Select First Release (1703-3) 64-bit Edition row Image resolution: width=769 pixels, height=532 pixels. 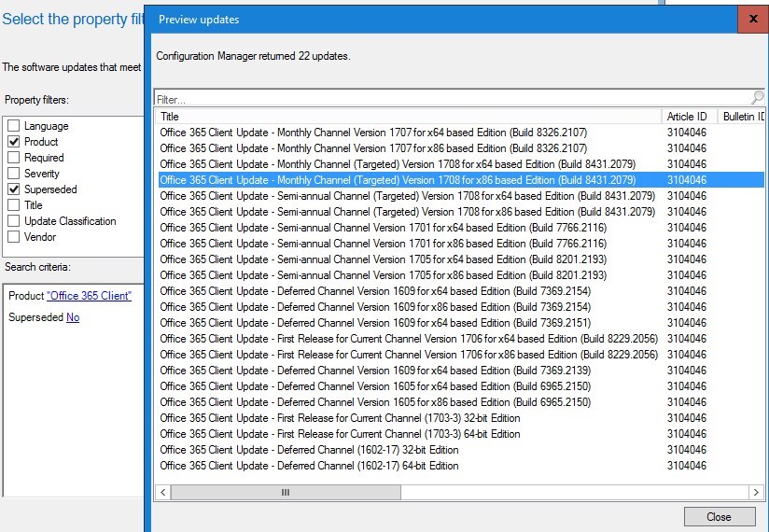tap(461, 434)
